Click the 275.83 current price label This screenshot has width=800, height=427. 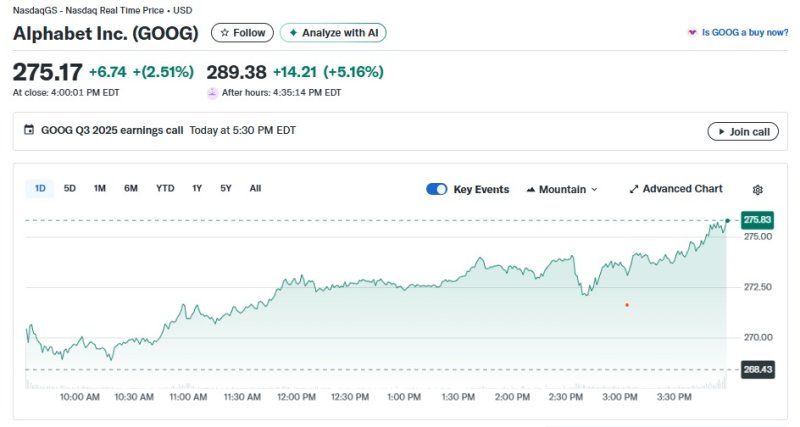pos(757,219)
